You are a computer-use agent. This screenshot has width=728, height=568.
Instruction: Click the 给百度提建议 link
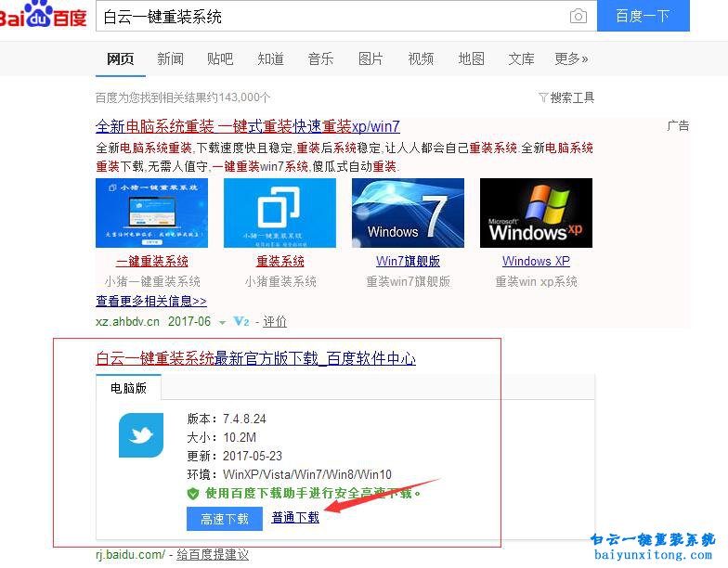pyautogui.click(x=213, y=555)
